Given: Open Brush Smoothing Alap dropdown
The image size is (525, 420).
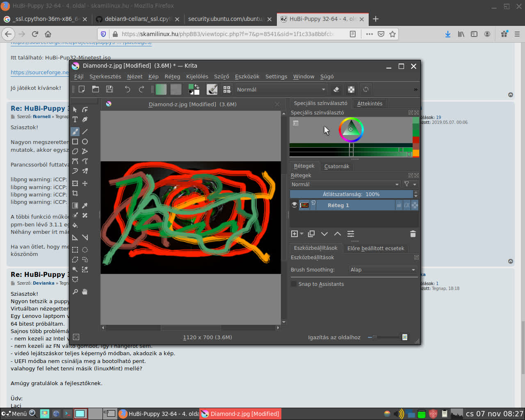Looking at the screenshot, I should [383, 269].
